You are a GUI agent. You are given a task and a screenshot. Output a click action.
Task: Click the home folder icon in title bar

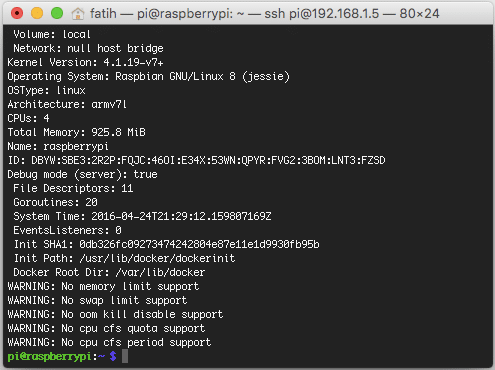[x=78, y=14]
